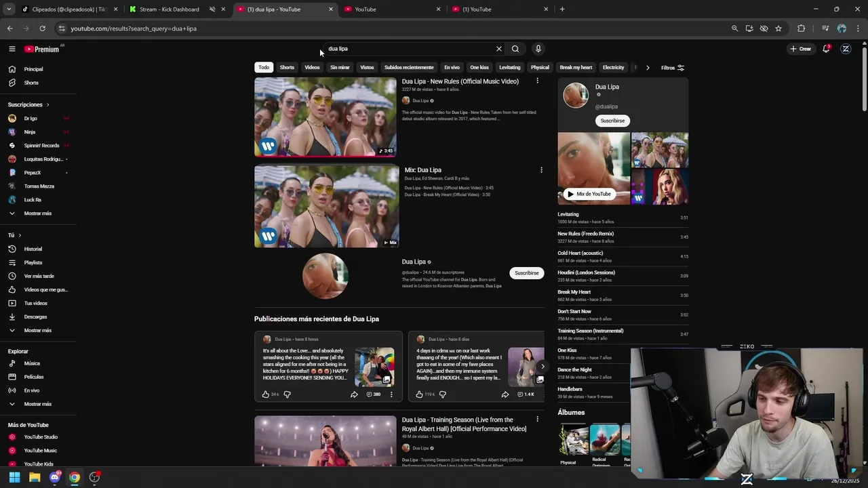Open Discord from the taskbar

(54, 477)
